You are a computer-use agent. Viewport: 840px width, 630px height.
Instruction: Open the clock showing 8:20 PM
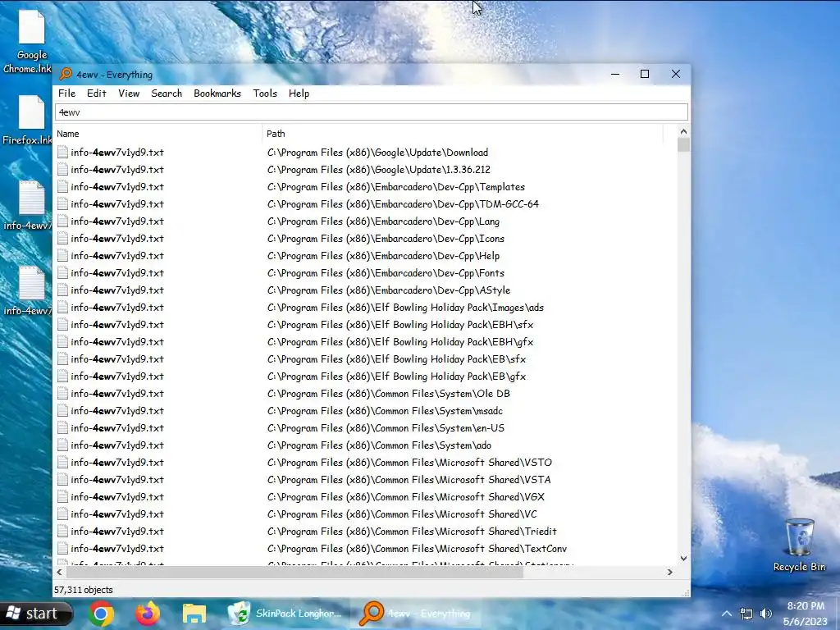click(806, 614)
